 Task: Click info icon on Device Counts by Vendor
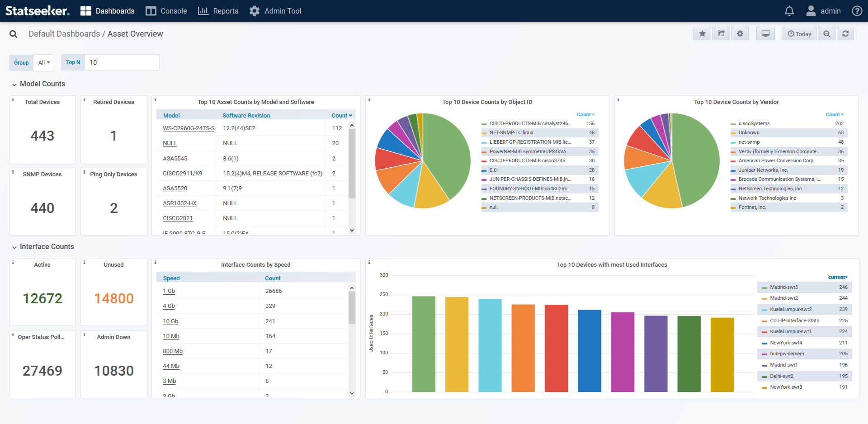pos(618,99)
